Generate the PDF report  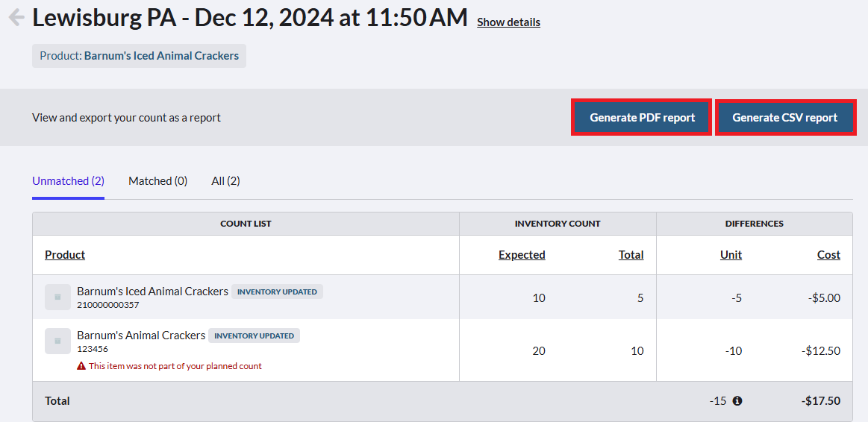coord(642,117)
